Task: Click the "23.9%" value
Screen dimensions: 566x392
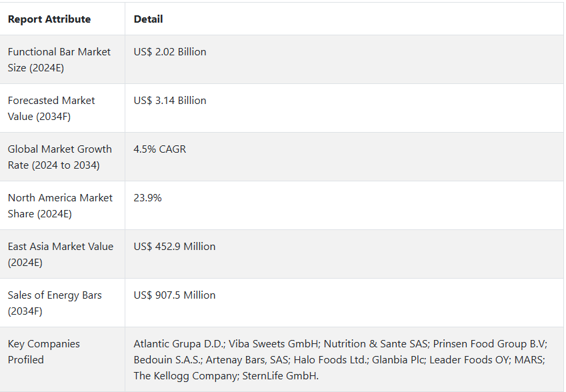Action: pyautogui.click(x=148, y=198)
